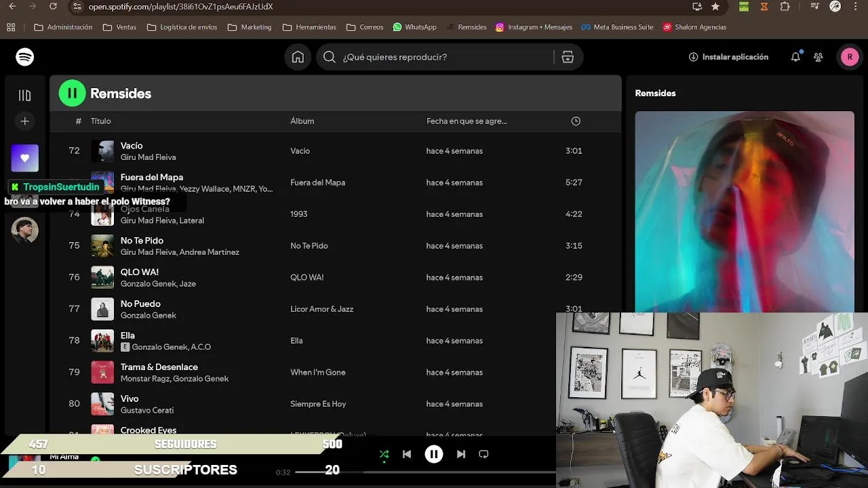Click the Ella song cover thumbnail
868x488 pixels.
tap(102, 340)
